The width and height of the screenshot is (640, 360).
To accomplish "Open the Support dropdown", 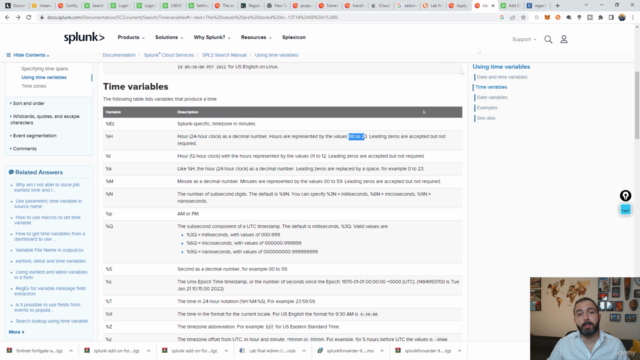I will tap(524, 39).
